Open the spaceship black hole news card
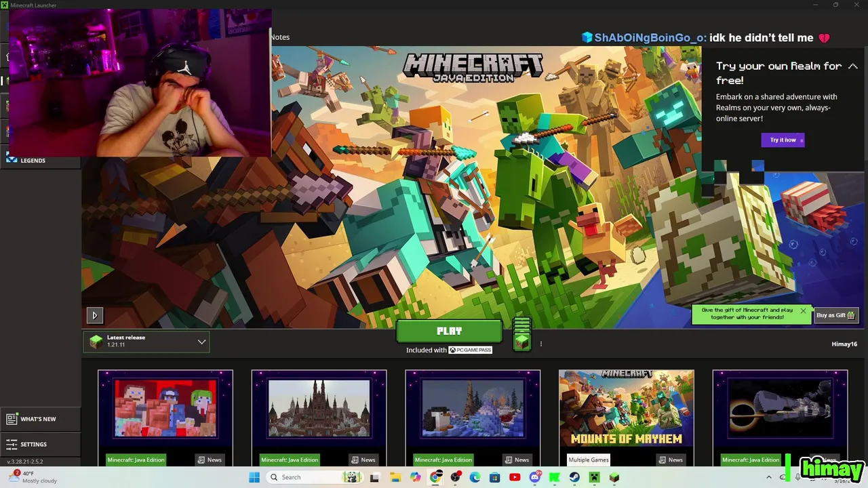 click(x=780, y=408)
